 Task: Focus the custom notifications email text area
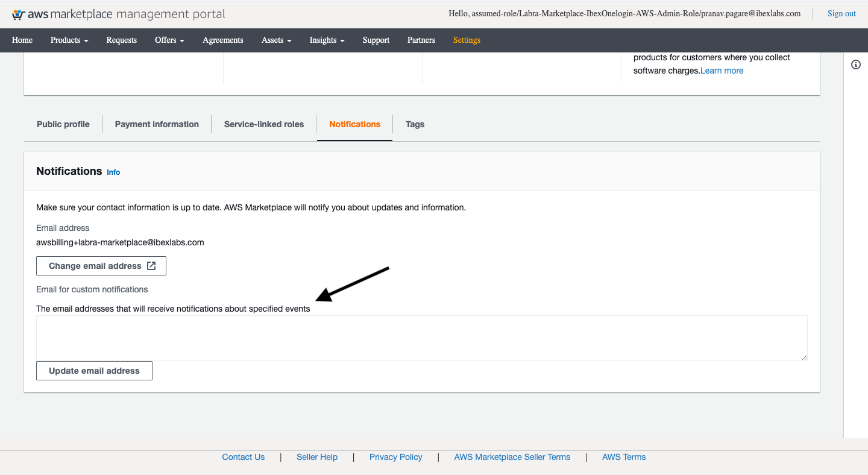point(421,338)
